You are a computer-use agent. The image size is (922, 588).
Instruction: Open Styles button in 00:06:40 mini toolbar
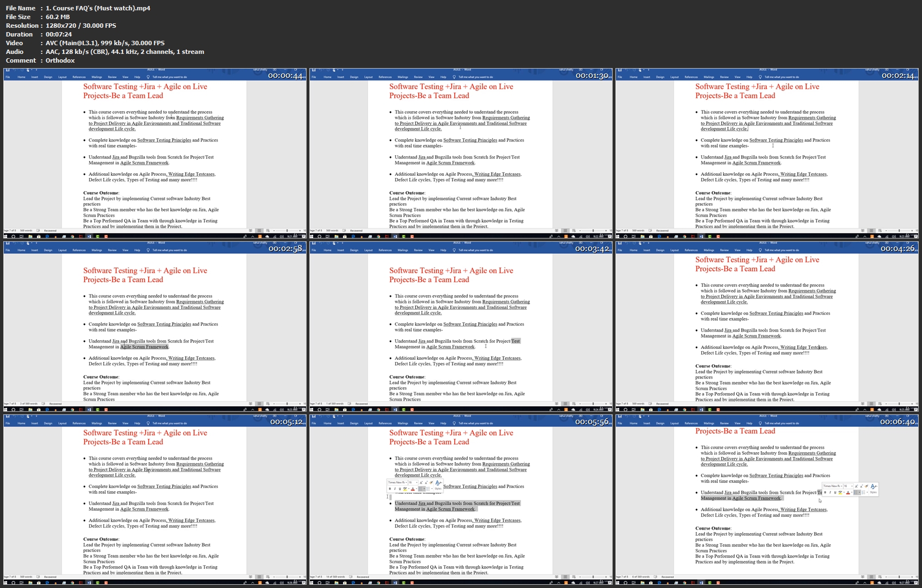[x=874, y=489]
